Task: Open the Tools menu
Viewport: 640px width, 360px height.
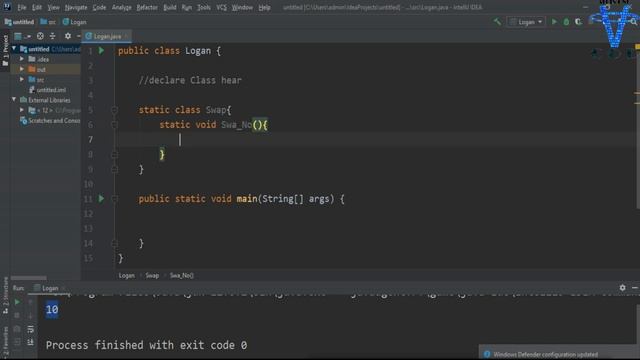Action: pyautogui.click(x=204, y=7)
